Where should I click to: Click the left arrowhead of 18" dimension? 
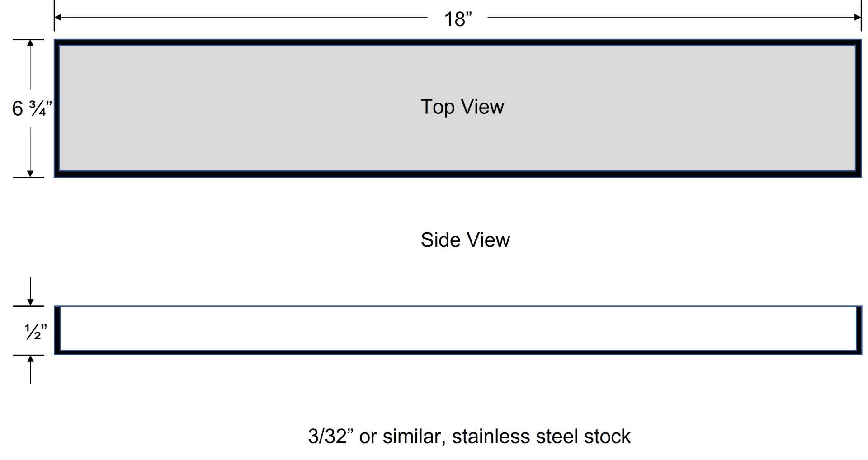coord(57,17)
